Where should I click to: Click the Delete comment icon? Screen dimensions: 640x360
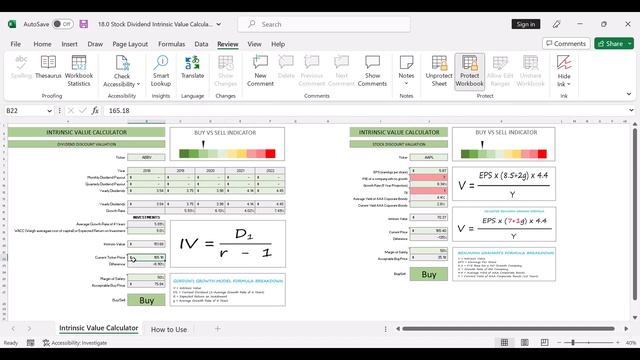pyautogui.click(x=286, y=67)
